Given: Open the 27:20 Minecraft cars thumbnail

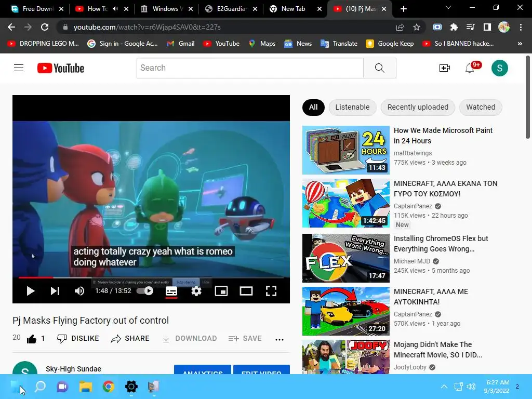Looking at the screenshot, I should pyautogui.click(x=345, y=311).
